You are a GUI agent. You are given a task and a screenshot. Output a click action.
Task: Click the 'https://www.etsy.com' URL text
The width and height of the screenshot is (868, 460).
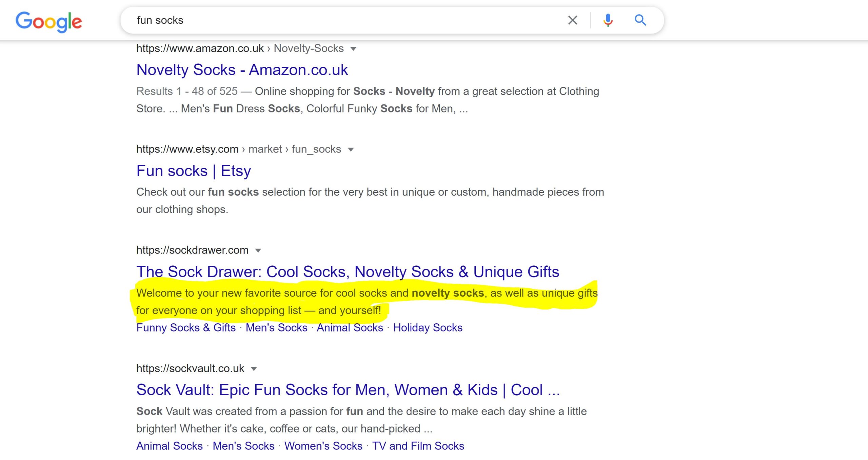click(188, 149)
